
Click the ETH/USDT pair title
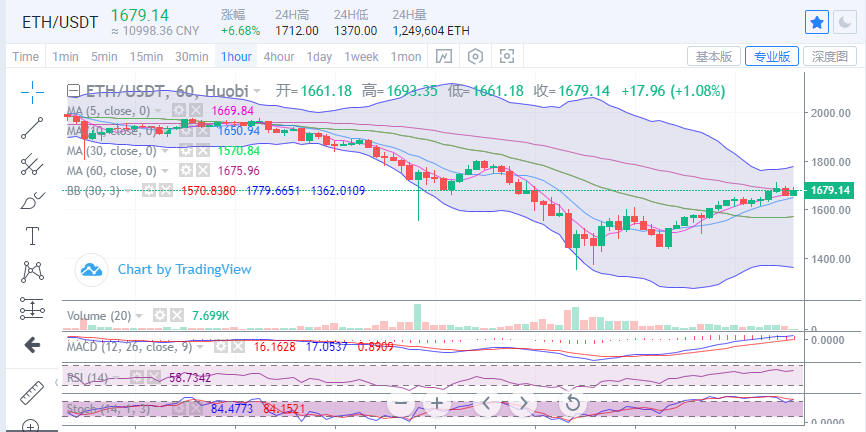coord(60,23)
